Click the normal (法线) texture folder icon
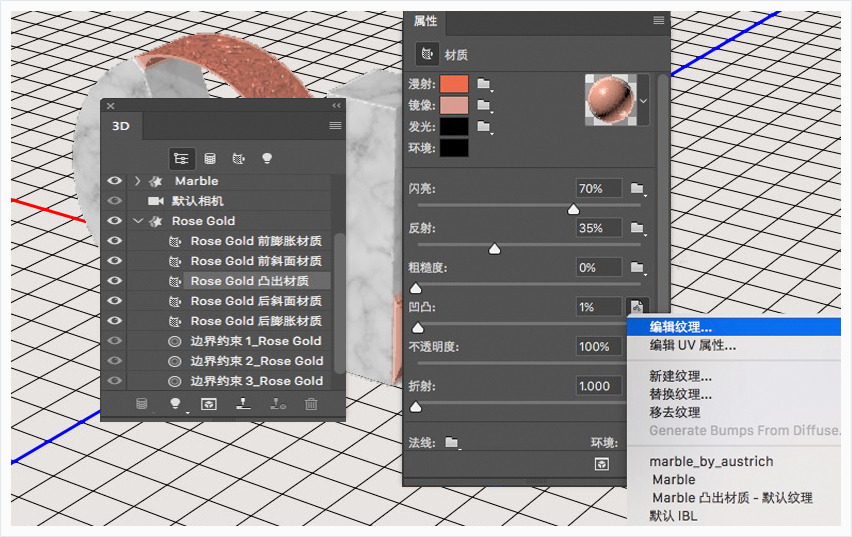This screenshot has width=852, height=537. [452, 442]
